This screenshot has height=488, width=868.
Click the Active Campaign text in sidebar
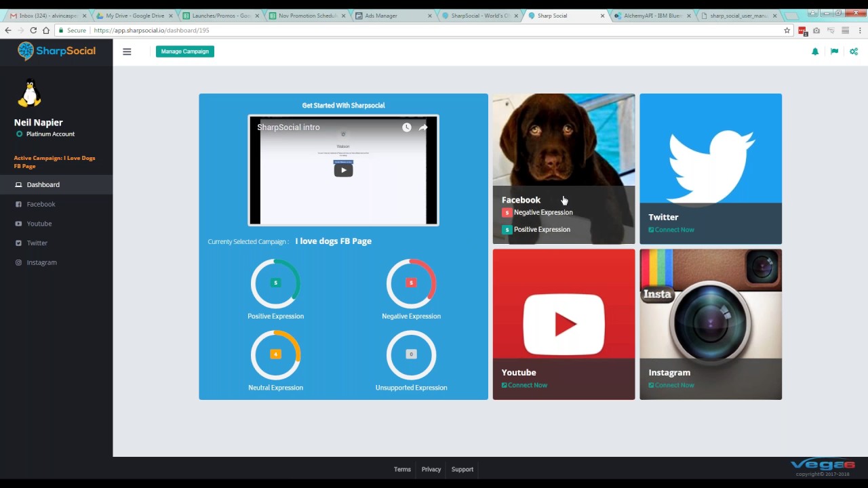55,162
